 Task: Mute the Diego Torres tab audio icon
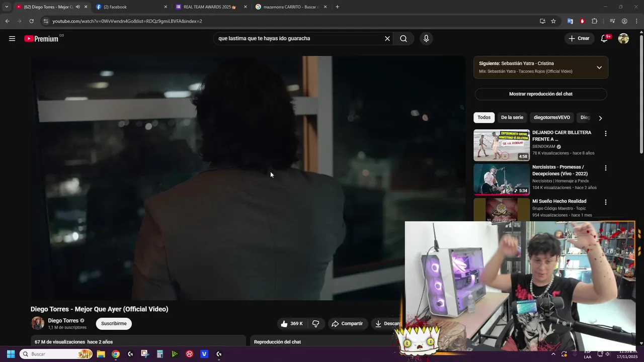pyautogui.click(x=77, y=7)
